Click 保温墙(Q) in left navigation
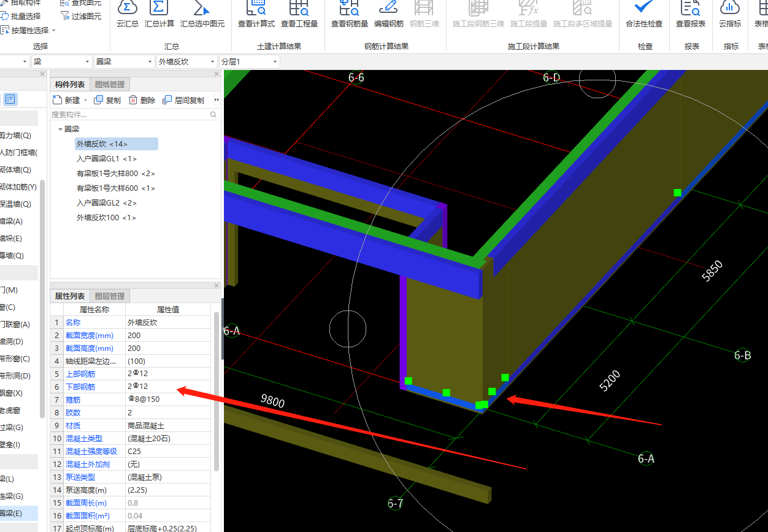The image size is (768, 532). 15,204
